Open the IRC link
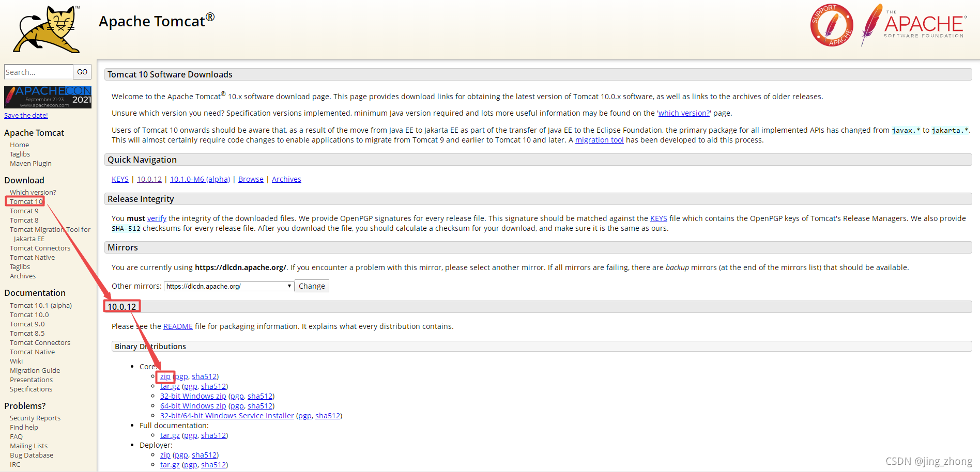The width and height of the screenshot is (980, 472). pyautogui.click(x=15, y=465)
